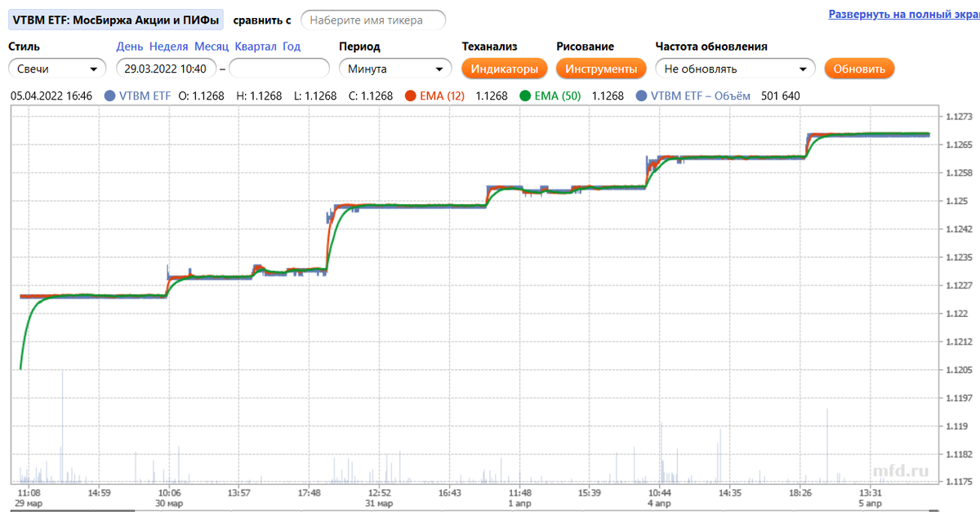Select the Год range link
Screen dimensions: 980x512
click(x=292, y=47)
